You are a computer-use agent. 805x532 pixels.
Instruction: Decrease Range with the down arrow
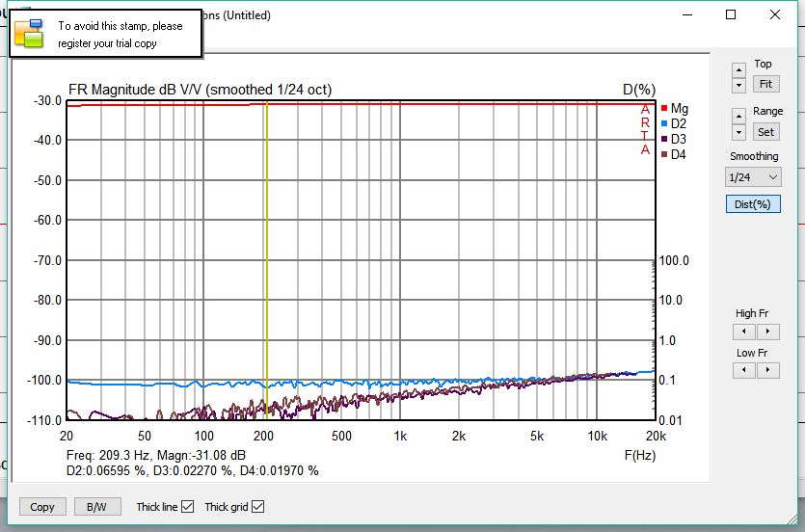738,132
